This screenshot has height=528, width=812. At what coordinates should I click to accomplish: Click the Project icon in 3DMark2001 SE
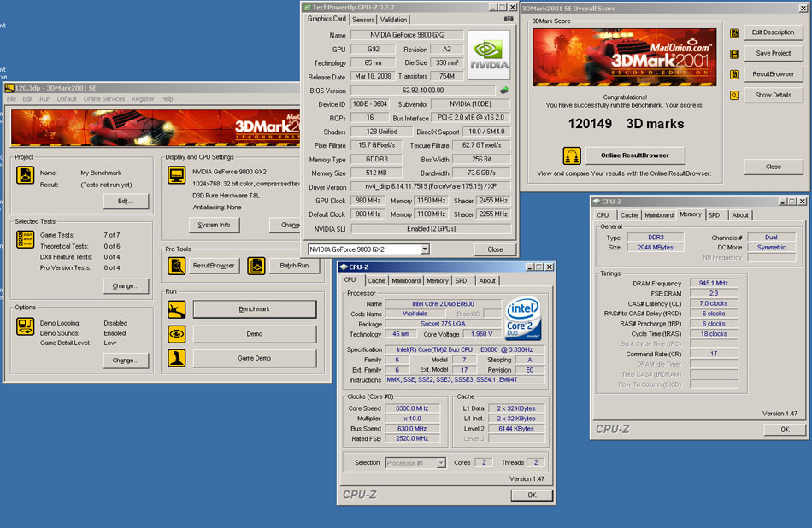pyautogui.click(x=25, y=175)
